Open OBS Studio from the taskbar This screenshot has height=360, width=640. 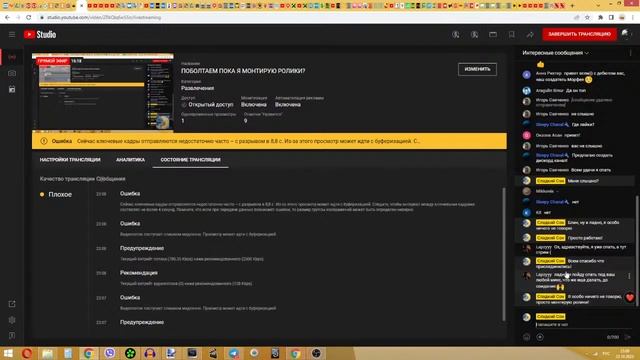coord(316,353)
